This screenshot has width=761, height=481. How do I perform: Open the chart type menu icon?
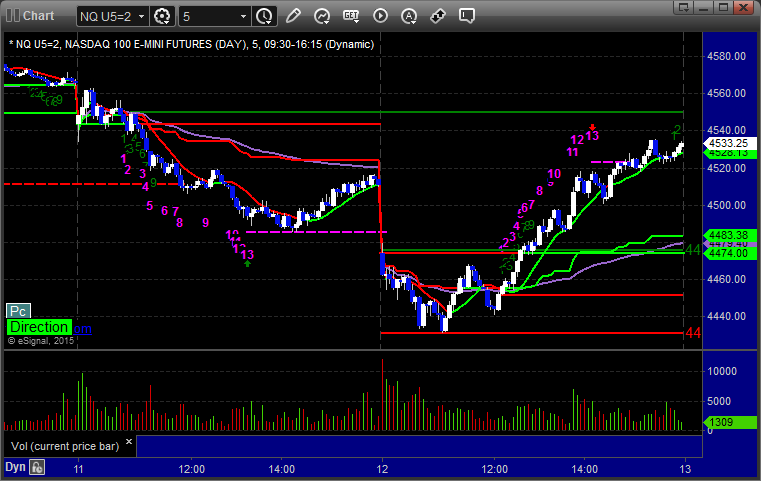click(x=322, y=16)
